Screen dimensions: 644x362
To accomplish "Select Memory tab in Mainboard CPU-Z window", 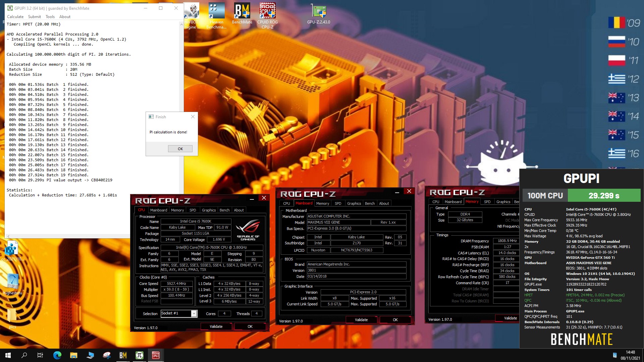I will pyautogui.click(x=323, y=203).
